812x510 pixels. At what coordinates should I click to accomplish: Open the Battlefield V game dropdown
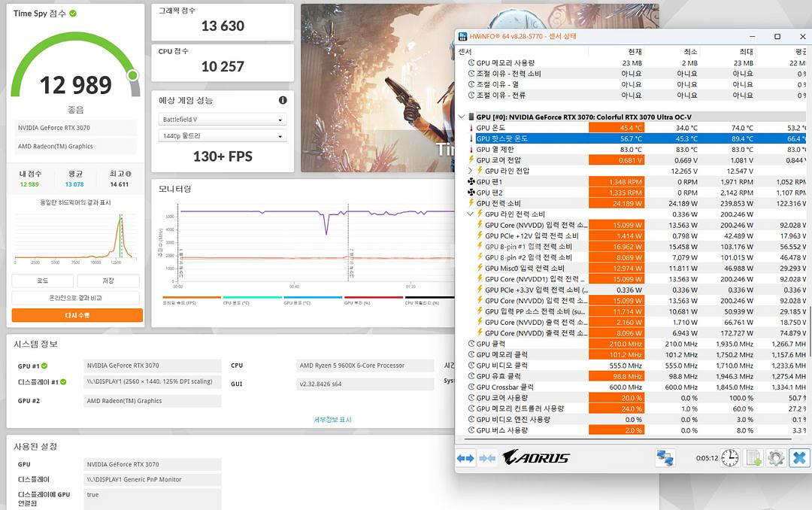pos(222,120)
